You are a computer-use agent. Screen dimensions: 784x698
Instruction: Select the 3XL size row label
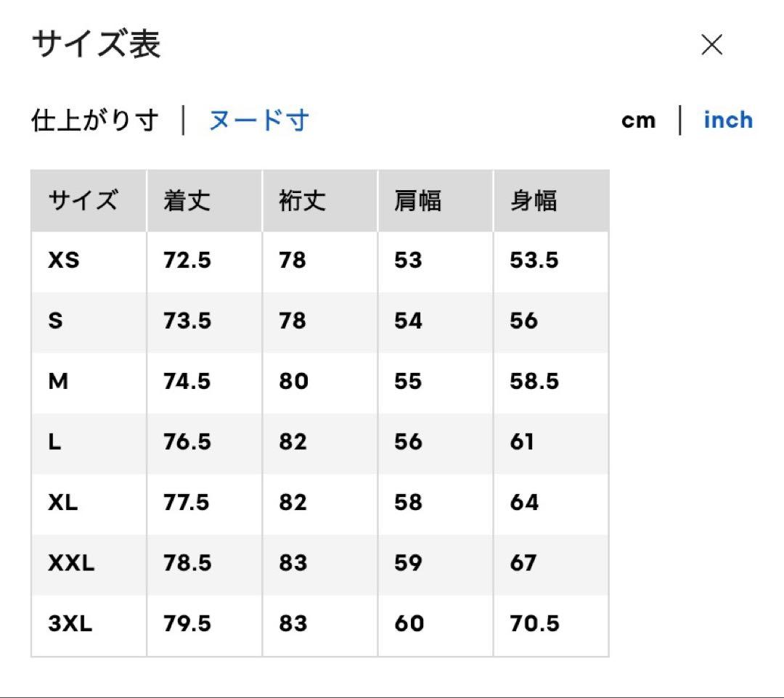point(70,624)
